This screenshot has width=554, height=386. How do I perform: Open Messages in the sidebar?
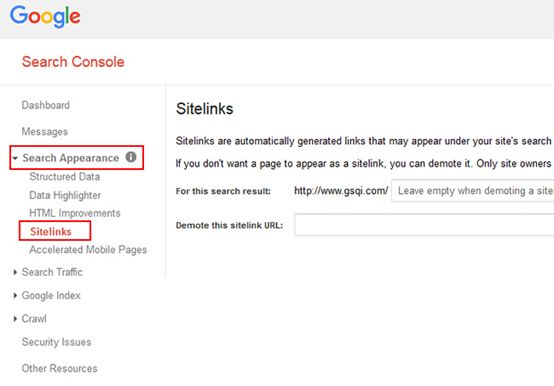pyautogui.click(x=45, y=132)
